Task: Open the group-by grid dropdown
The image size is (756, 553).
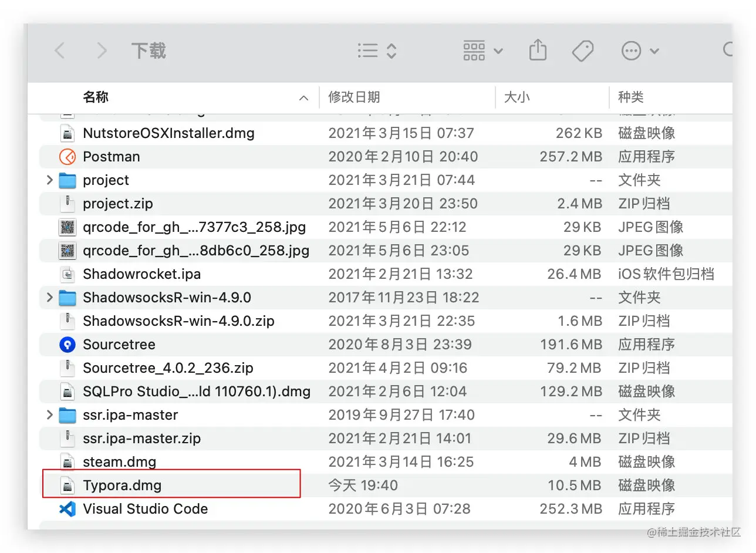Action: pyautogui.click(x=482, y=51)
